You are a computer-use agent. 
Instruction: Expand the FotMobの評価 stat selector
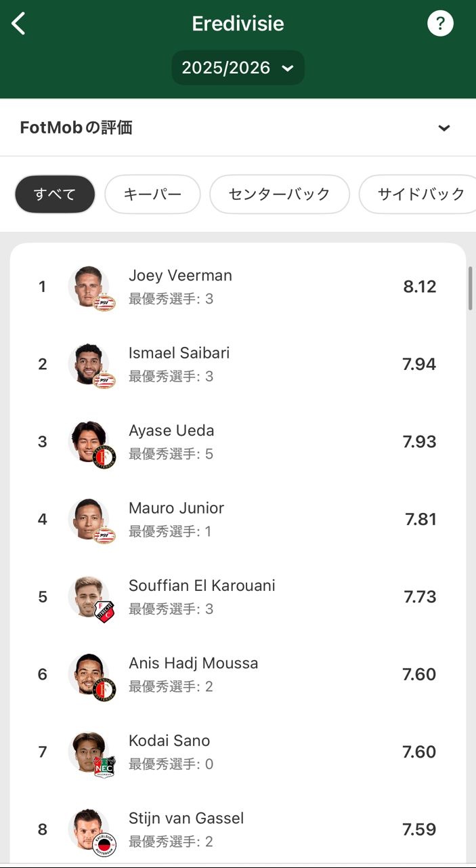443,128
